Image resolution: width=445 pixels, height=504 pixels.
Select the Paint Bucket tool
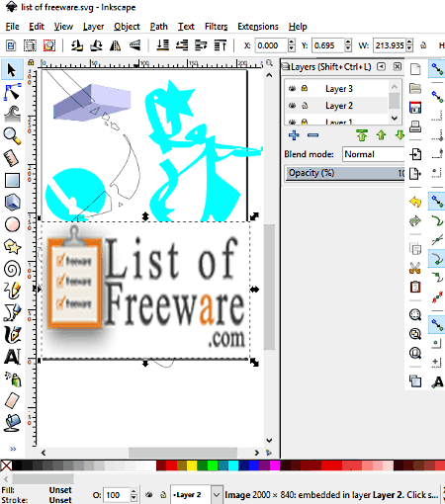coord(12,423)
